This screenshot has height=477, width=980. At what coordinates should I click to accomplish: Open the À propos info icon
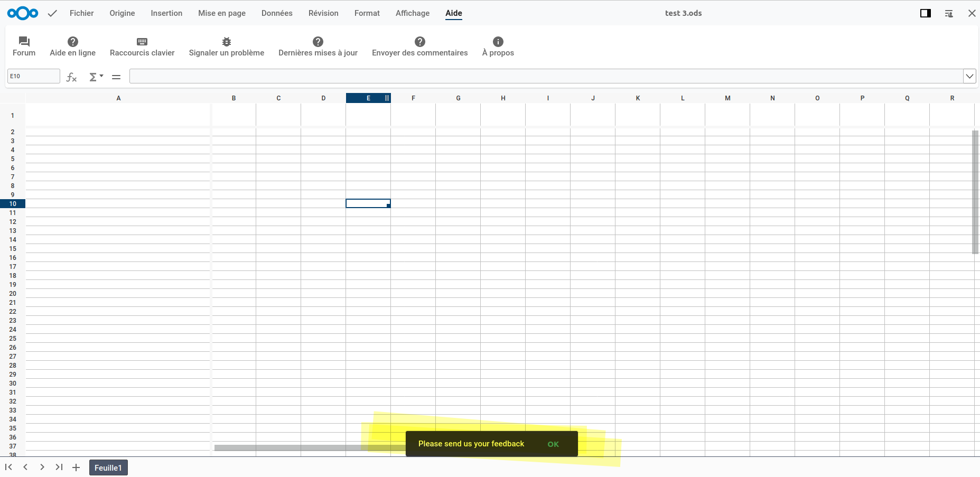[498, 42]
